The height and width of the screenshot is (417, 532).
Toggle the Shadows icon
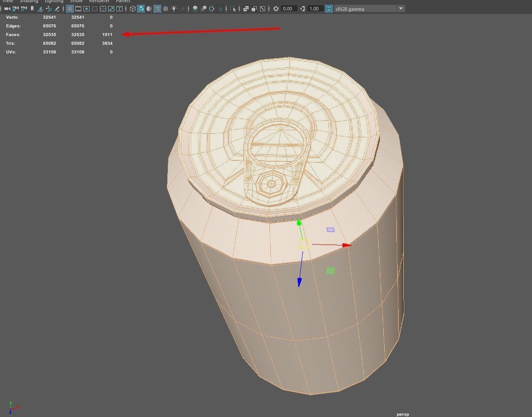(x=183, y=9)
